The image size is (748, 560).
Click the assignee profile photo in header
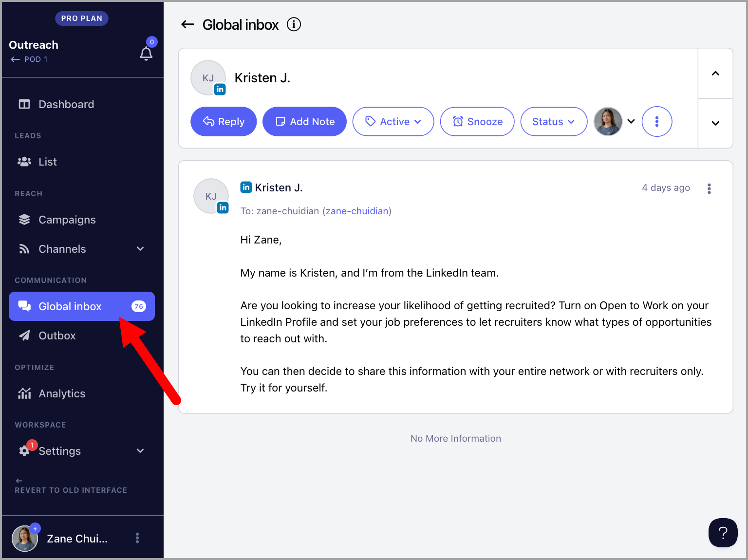pyautogui.click(x=608, y=122)
